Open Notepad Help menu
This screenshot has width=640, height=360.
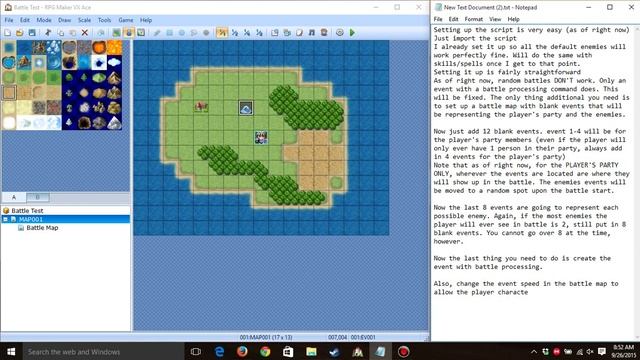(513, 19)
